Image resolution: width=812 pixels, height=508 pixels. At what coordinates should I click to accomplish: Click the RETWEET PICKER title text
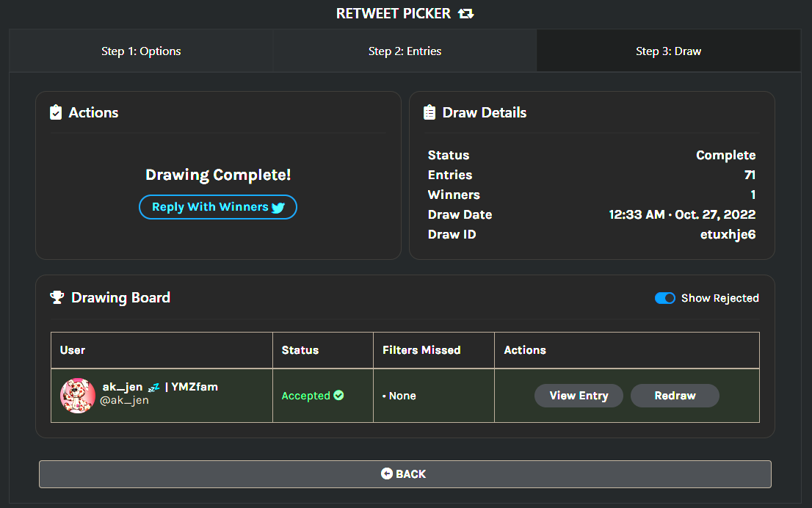(x=394, y=13)
